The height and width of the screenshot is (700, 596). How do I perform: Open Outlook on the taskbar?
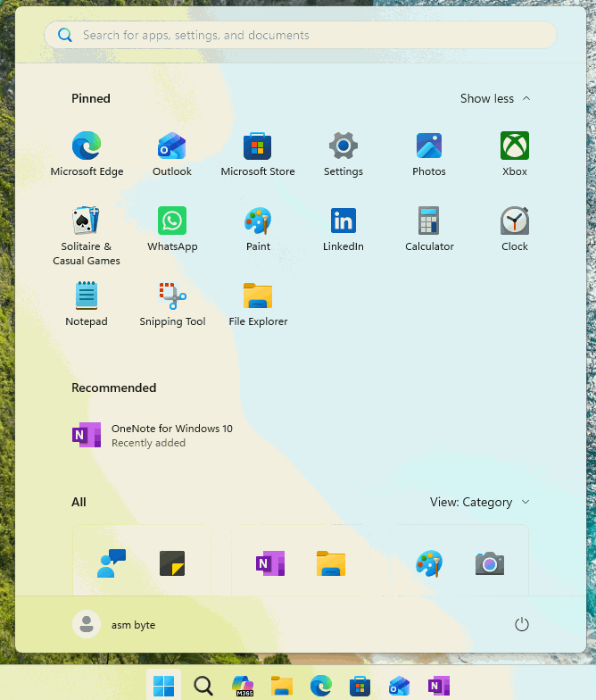[400, 686]
